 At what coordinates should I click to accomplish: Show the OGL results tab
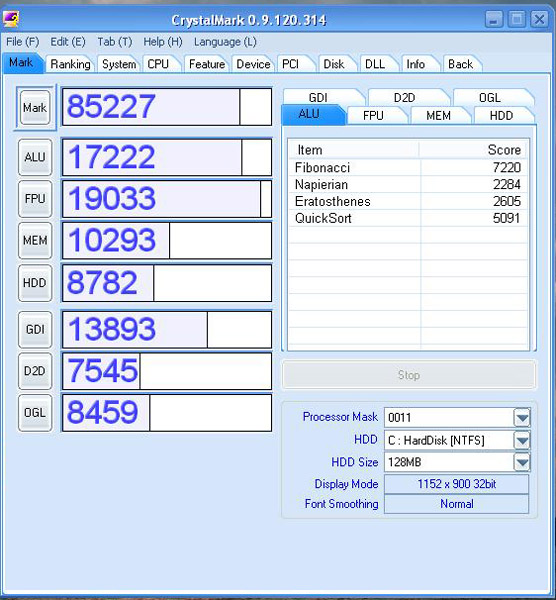(491, 97)
